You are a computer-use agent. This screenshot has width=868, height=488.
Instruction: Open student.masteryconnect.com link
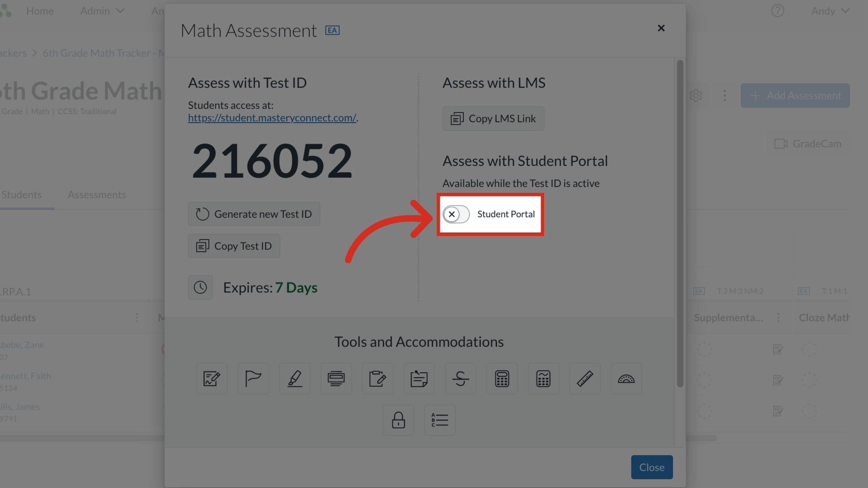coord(272,118)
